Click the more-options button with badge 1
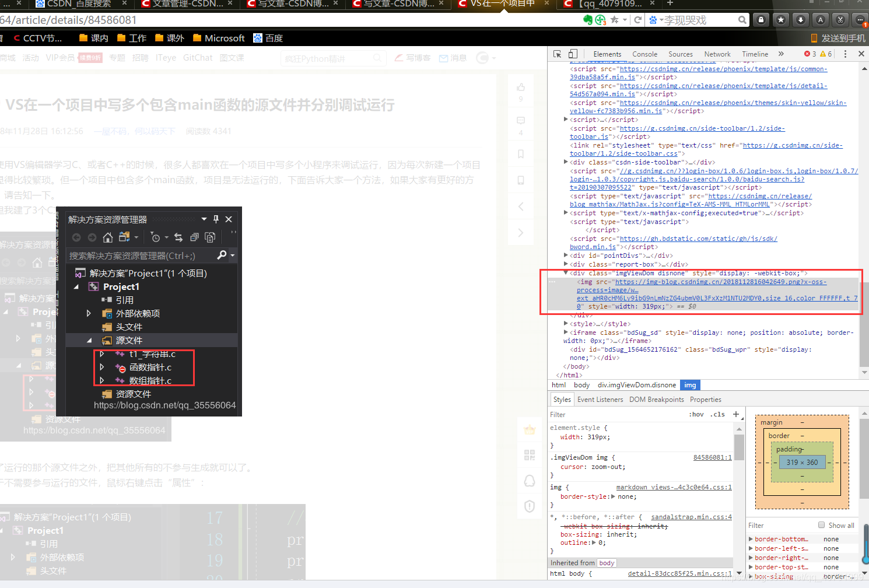This screenshot has height=588, width=869. [x=860, y=20]
